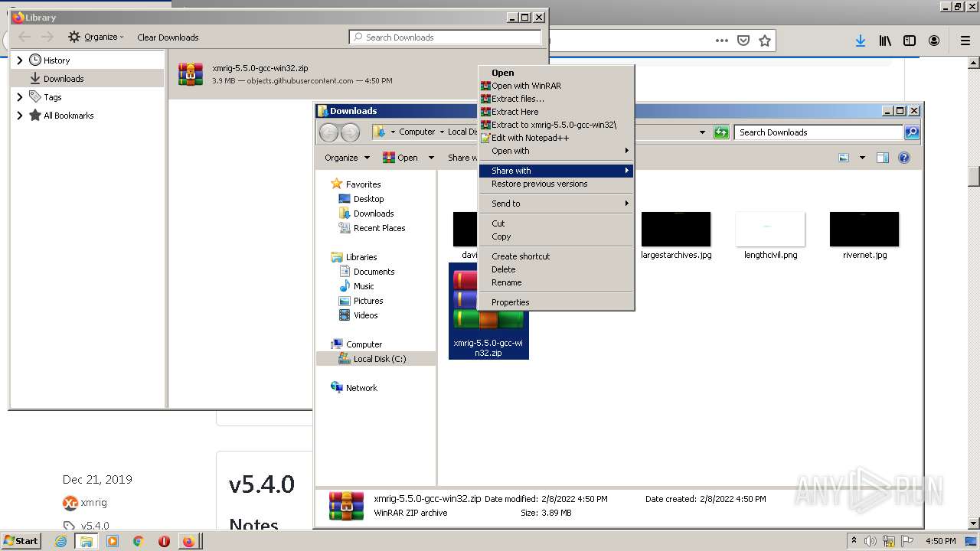Click the Explorer toolbar Open button

400,158
